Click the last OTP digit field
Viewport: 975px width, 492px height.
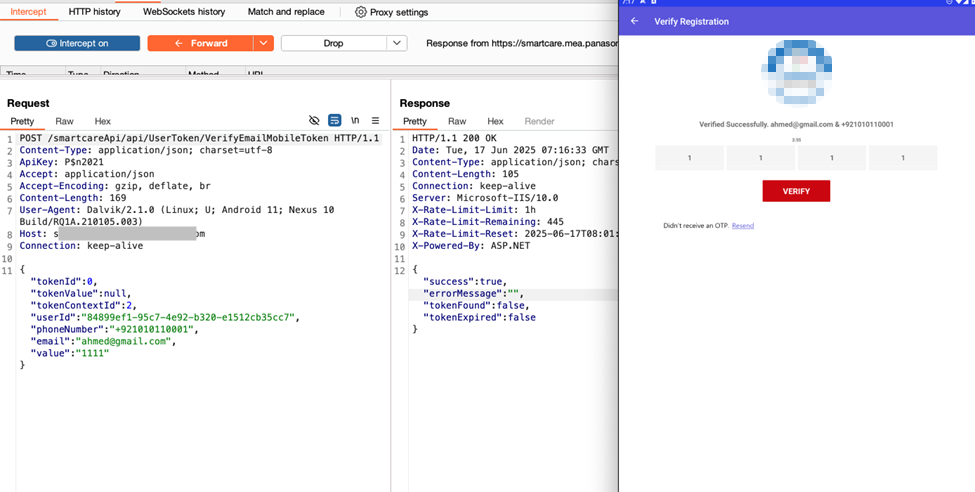(x=903, y=158)
